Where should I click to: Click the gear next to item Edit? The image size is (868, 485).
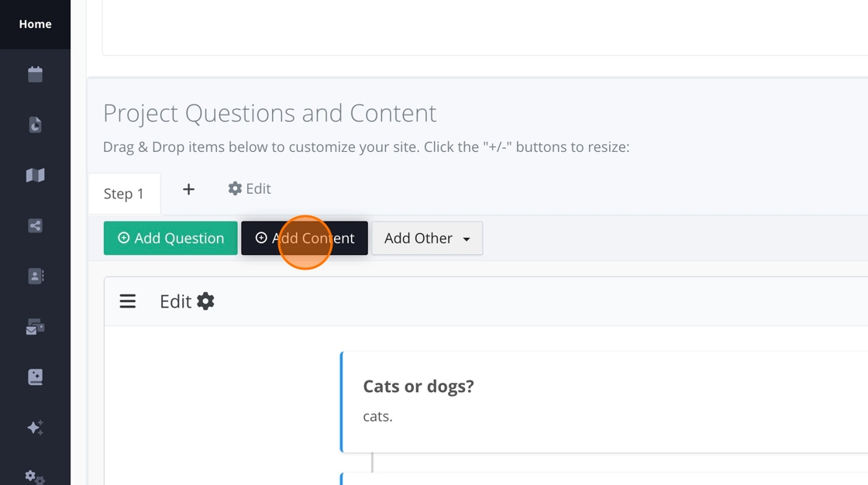click(205, 301)
